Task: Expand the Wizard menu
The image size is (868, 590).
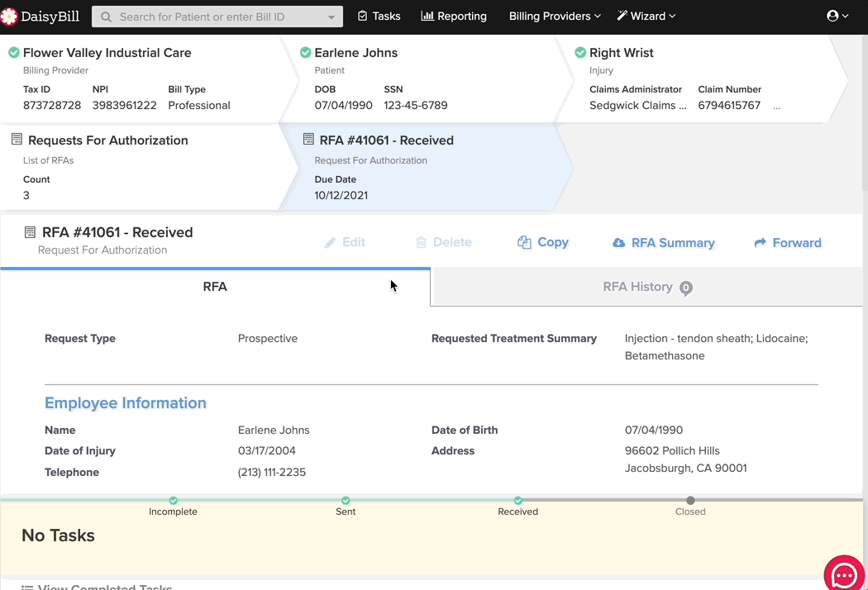Action: [x=646, y=16]
